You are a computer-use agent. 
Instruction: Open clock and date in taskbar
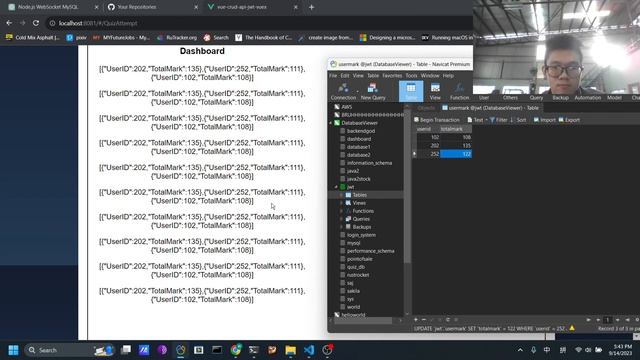tap(620, 350)
